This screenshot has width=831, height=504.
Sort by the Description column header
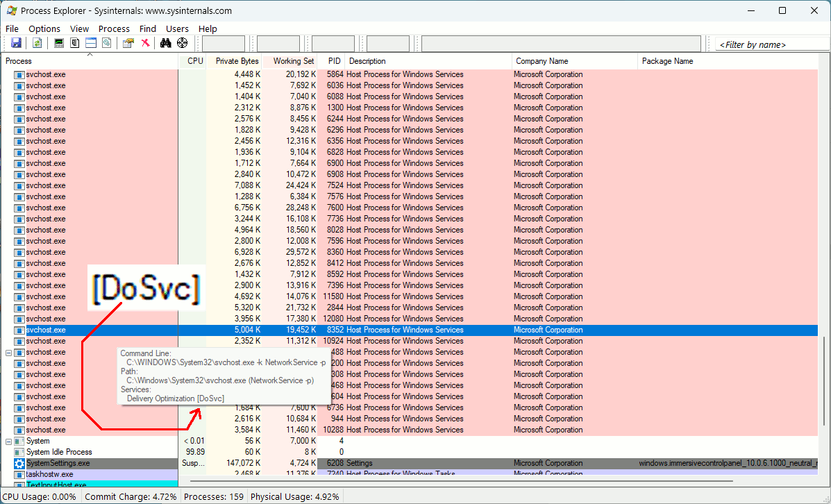[x=428, y=61]
